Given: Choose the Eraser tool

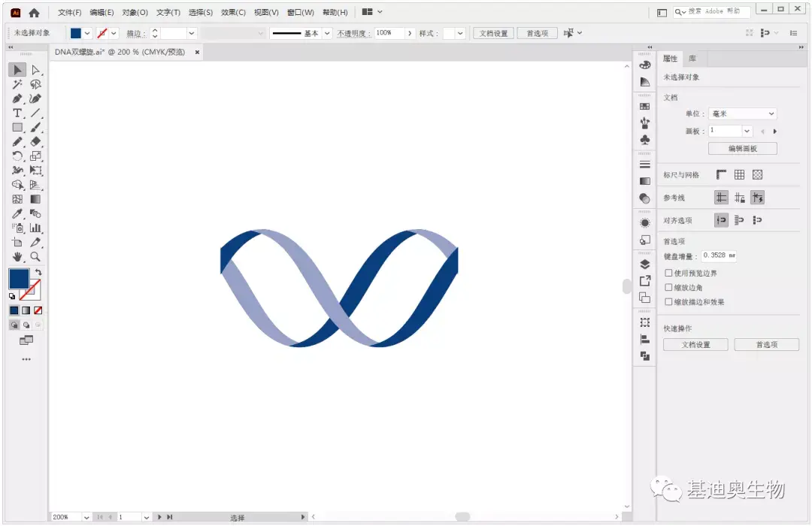Looking at the screenshot, I should coord(35,141).
